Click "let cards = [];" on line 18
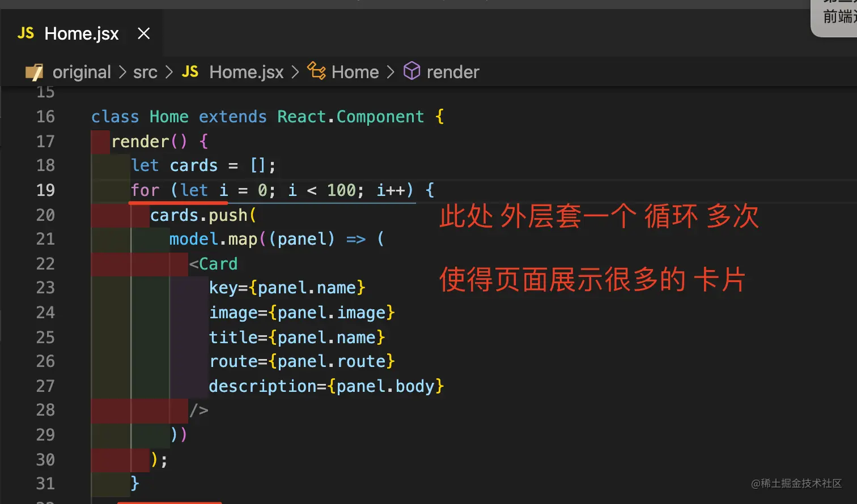This screenshot has width=857, height=504. [203, 165]
